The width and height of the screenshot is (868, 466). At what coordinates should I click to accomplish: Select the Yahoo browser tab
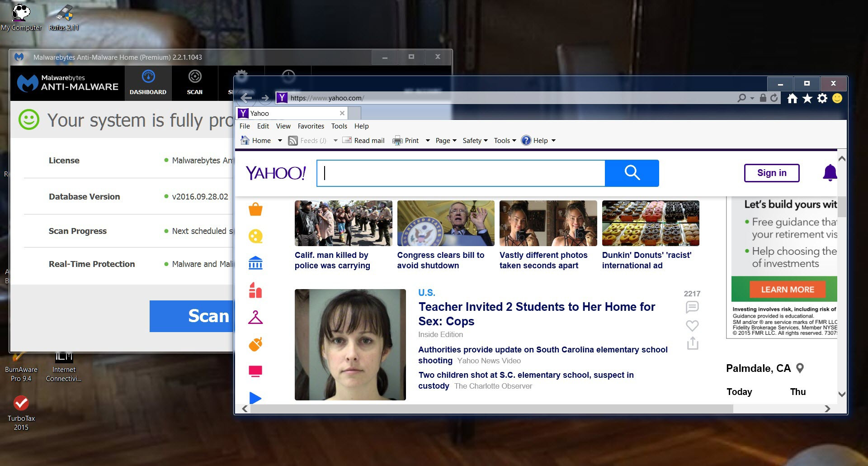(292, 113)
